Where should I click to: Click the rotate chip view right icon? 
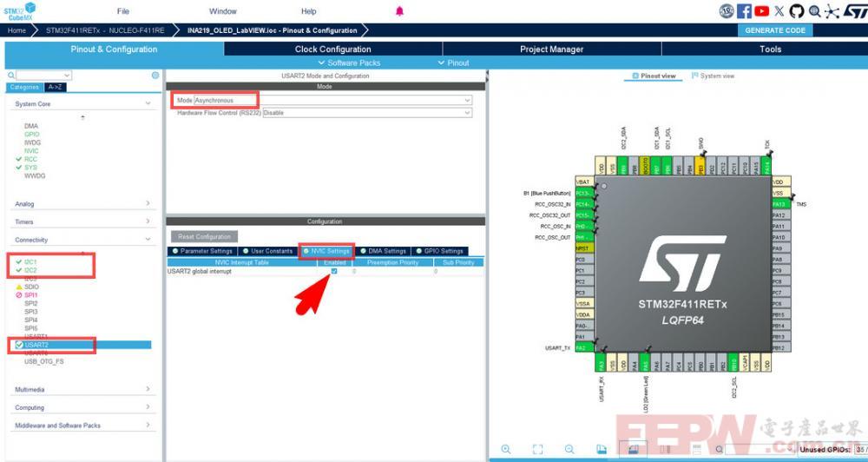point(634,449)
